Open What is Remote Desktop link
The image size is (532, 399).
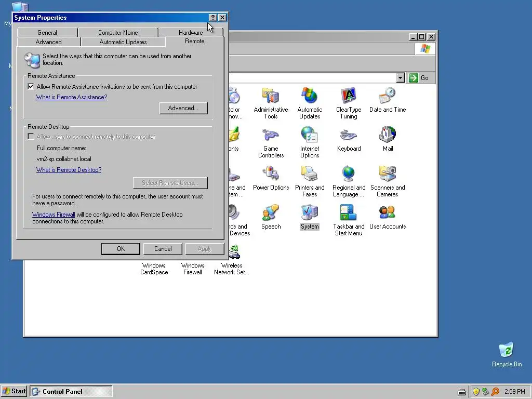coord(69,170)
